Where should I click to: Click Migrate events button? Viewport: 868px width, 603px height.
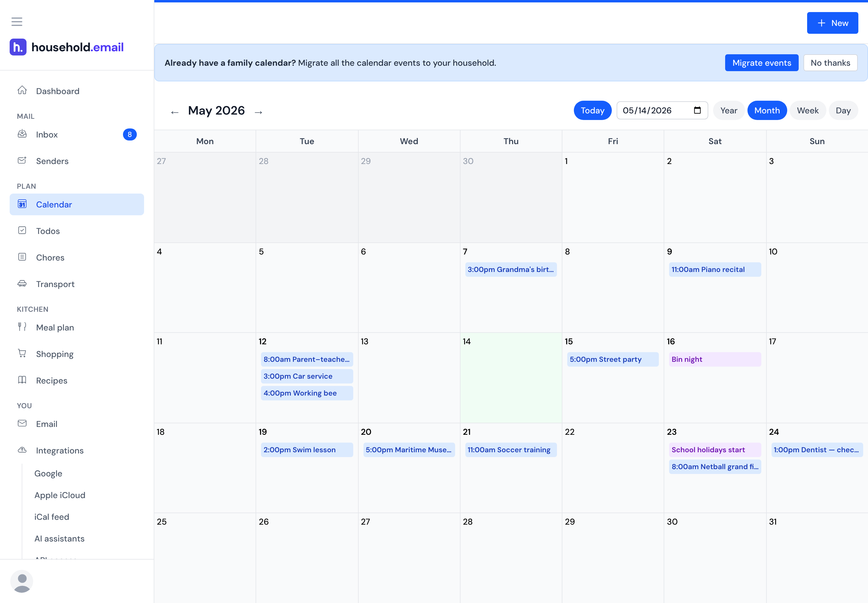762,63
